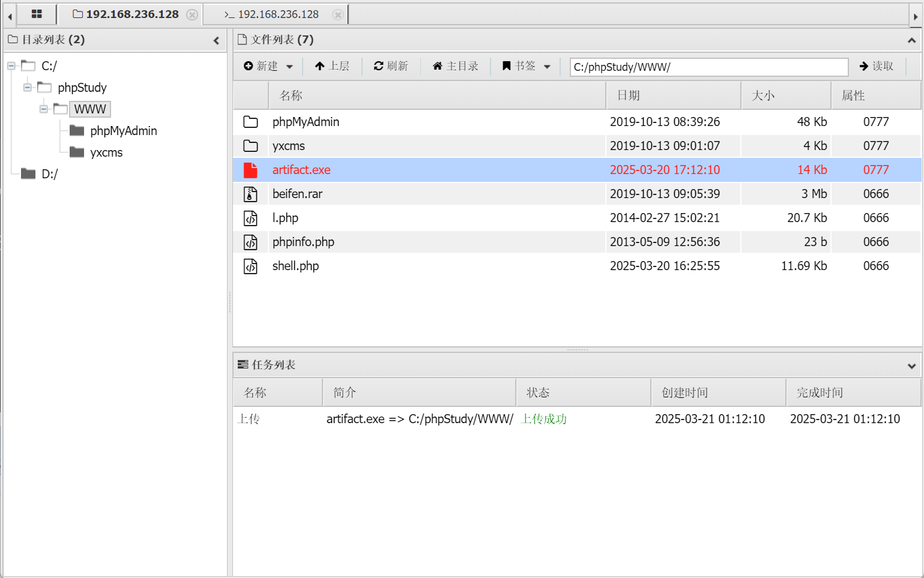Click the phpMyAdmin folder icon in file list
924x578 pixels.
(250, 122)
